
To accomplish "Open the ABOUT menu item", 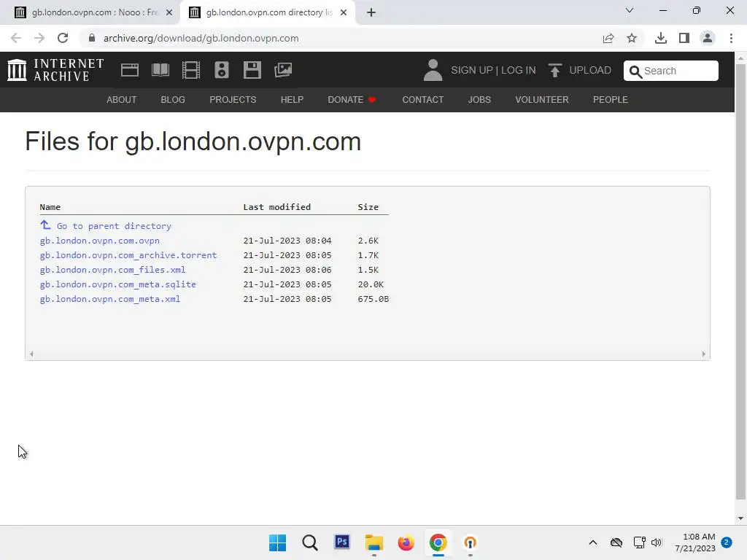I will tap(122, 99).
